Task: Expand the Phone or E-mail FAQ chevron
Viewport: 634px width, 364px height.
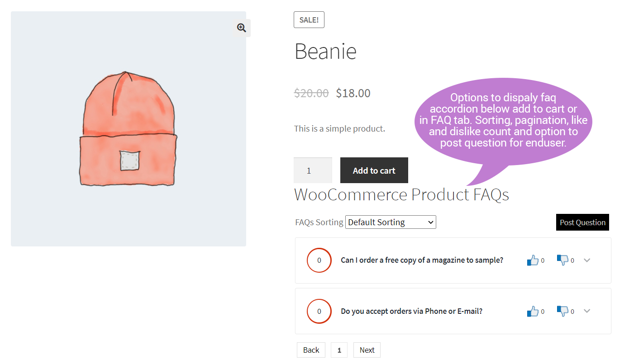Action: pyautogui.click(x=587, y=311)
